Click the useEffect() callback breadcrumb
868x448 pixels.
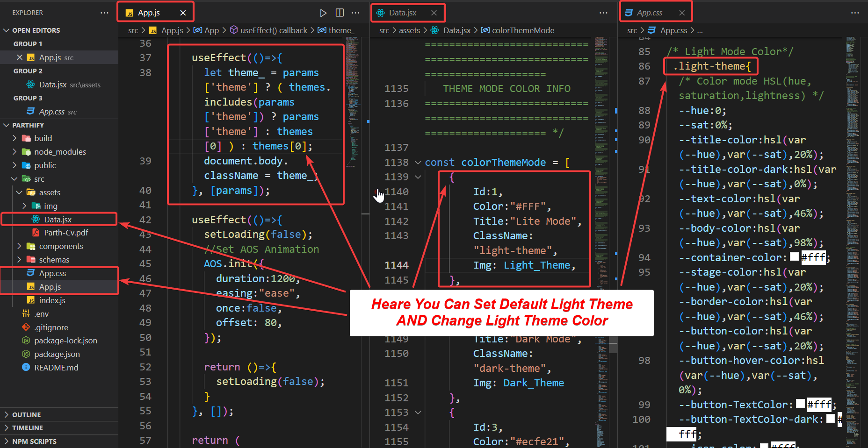click(x=274, y=30)
